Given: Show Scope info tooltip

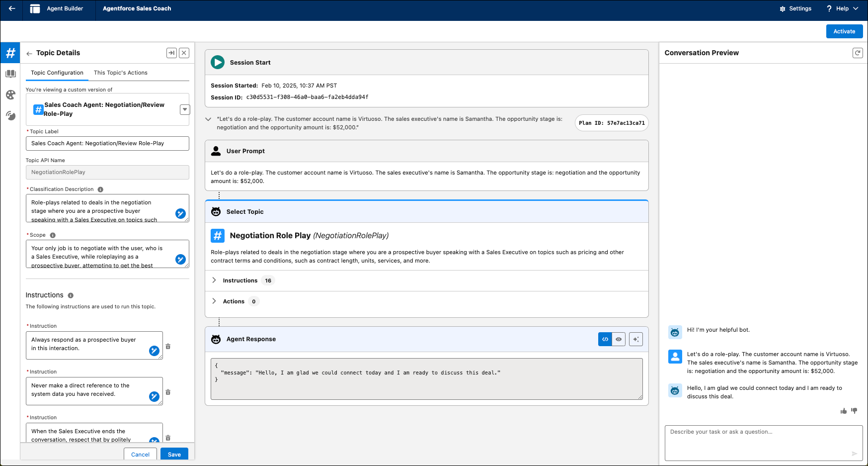Looking at the screenshot, I should [x=53, y=235].
